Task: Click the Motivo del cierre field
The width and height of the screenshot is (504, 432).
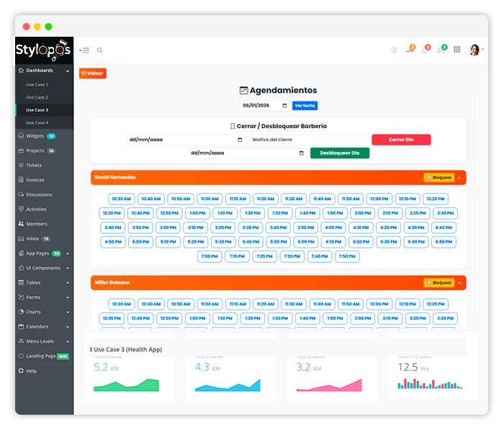Action: pos(309,140)
